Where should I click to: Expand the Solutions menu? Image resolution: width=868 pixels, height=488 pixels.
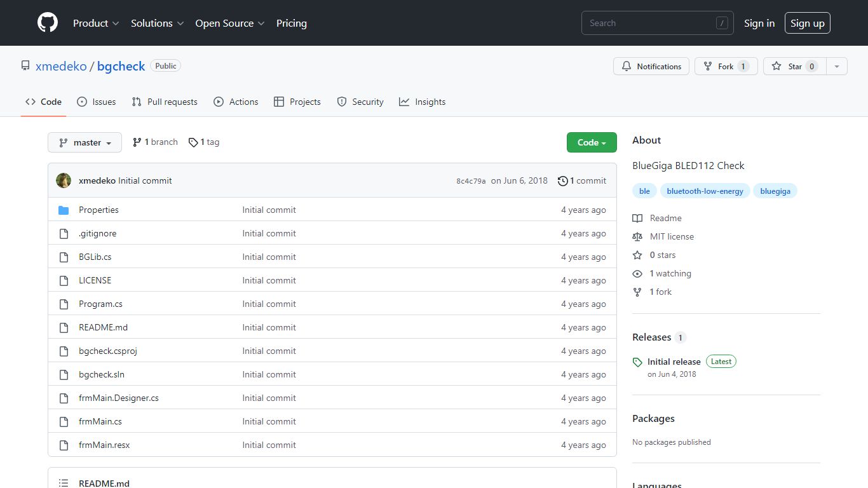(x=158, y=23)
